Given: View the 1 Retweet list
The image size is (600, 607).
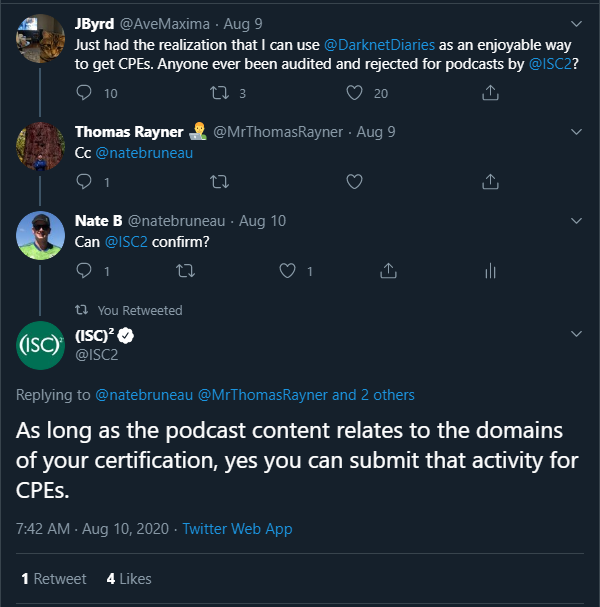Looking at the screenshot, I should point(54,579).
